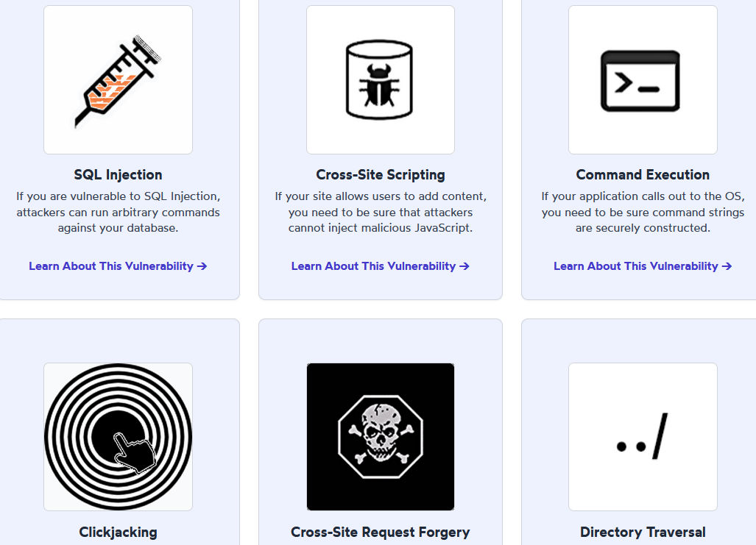This screenshot has width=756, height=545.
Task: Click the SQL Injection description paragraph
Action: click(x=118, y=212)
